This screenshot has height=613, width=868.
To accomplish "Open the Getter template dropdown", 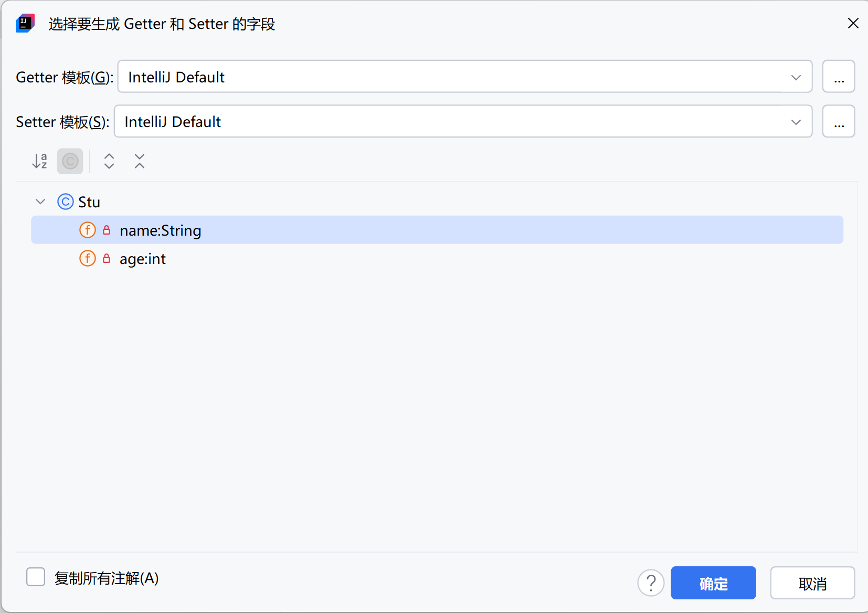I will tap(464, 77).
